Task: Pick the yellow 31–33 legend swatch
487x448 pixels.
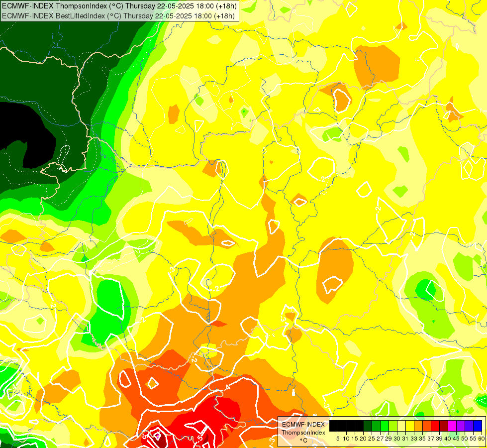Action: [x=410, y=426]
